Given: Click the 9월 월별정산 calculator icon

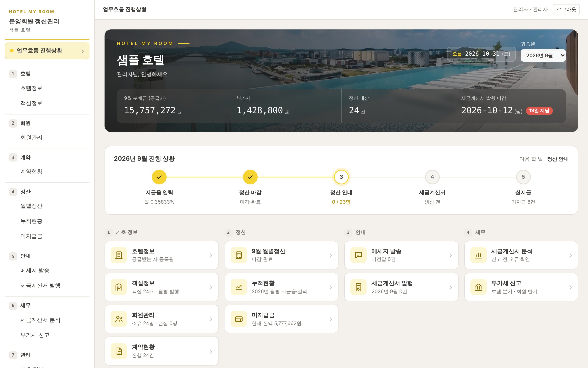Looking at the screenshot, I should [239, 255].
